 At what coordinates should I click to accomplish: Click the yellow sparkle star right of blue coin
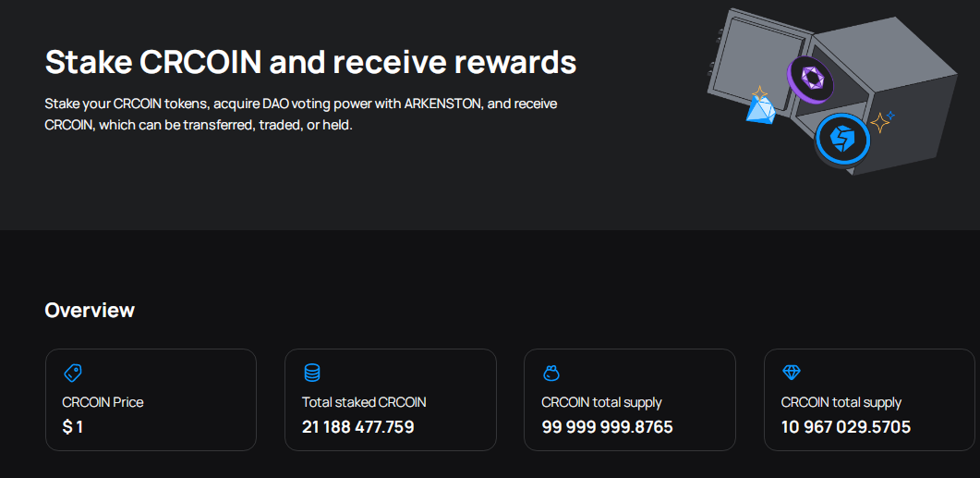880,123
